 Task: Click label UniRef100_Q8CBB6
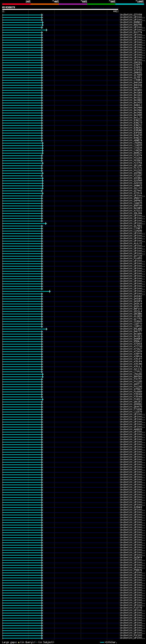[x=131, y=314]
